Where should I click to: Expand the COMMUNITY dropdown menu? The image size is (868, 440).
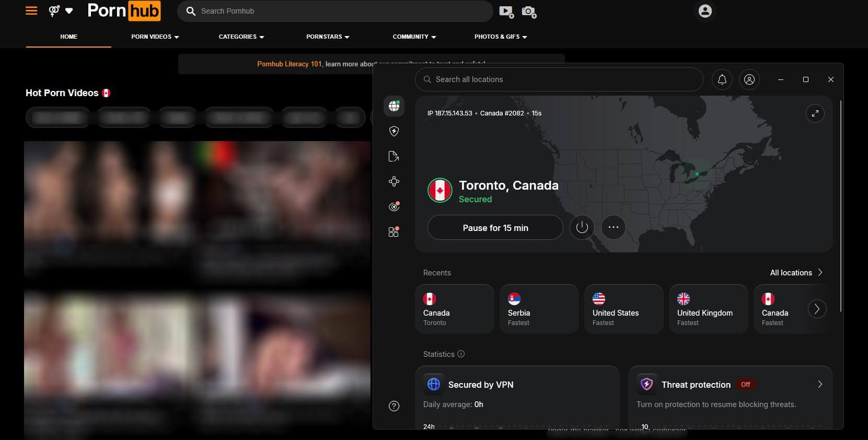pyautogui.click(x=414, y=37)
